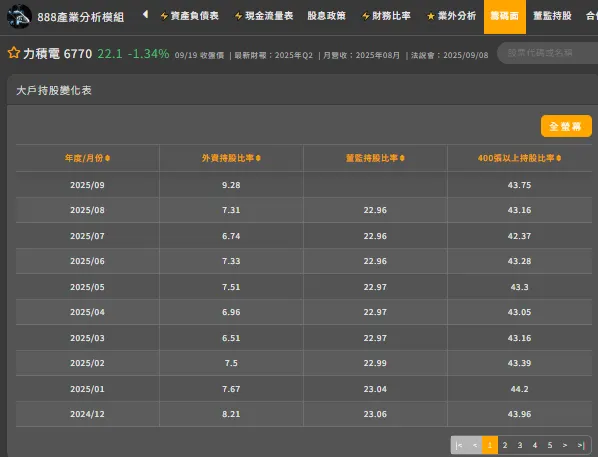The image size is (598, 457).
Task: Click the 2025/07 date cell
Action: point(87,236)
